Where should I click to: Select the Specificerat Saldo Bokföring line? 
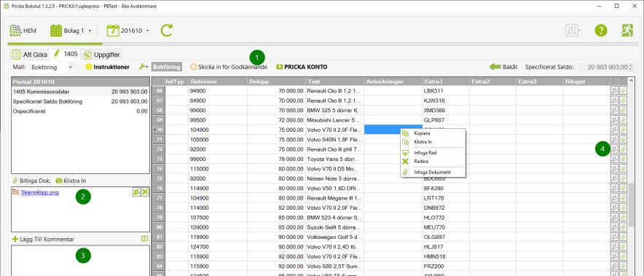pyautogui.click(x=80, y=101)
